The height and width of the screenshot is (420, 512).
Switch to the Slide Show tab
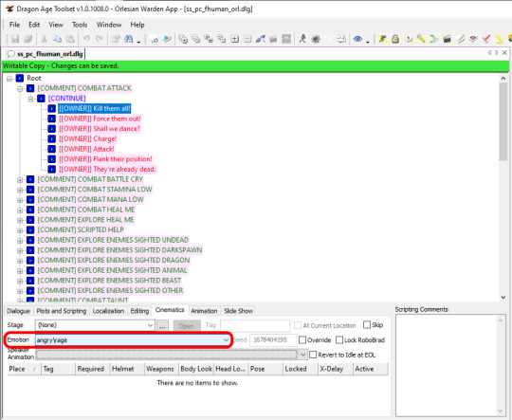pyautogui.click(x=238, y=311)
